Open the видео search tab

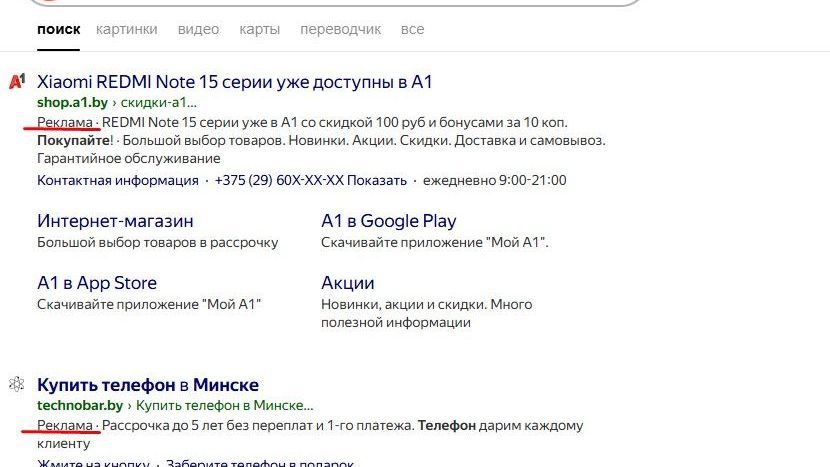(x=198, y=29)
